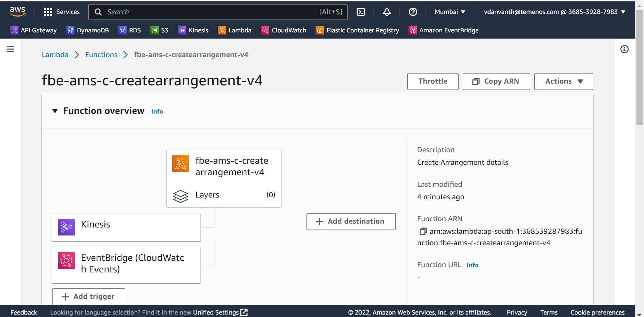Viewport: 644px width, 317px height.
Task: Open the help question mark icon
Action: click(413, 12)
